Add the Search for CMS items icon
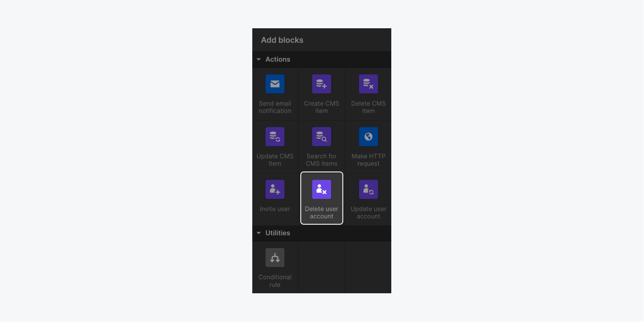This screenshot has height=322, width=644. click(x=322, y=137)
